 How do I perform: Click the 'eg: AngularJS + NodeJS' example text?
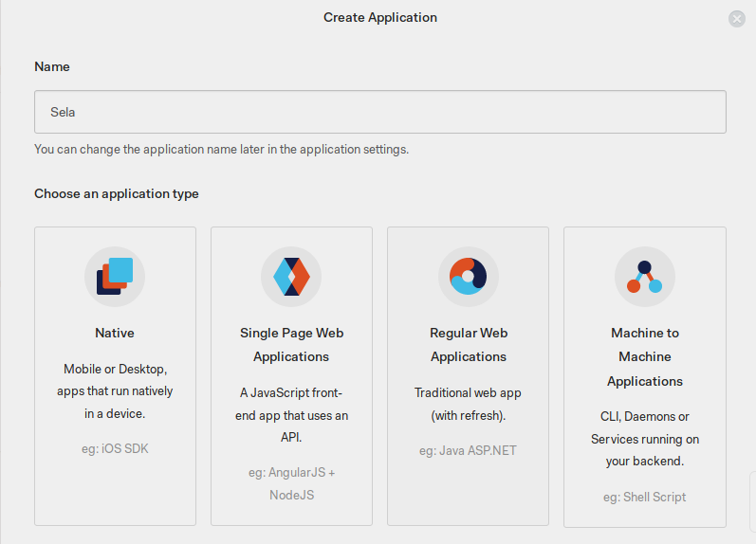coord(292,483)
